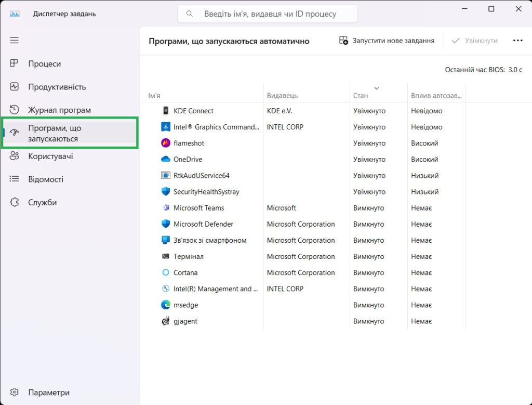Click the Settings gear icon
This screenshot has height=405, width=532.
[14, 393]
